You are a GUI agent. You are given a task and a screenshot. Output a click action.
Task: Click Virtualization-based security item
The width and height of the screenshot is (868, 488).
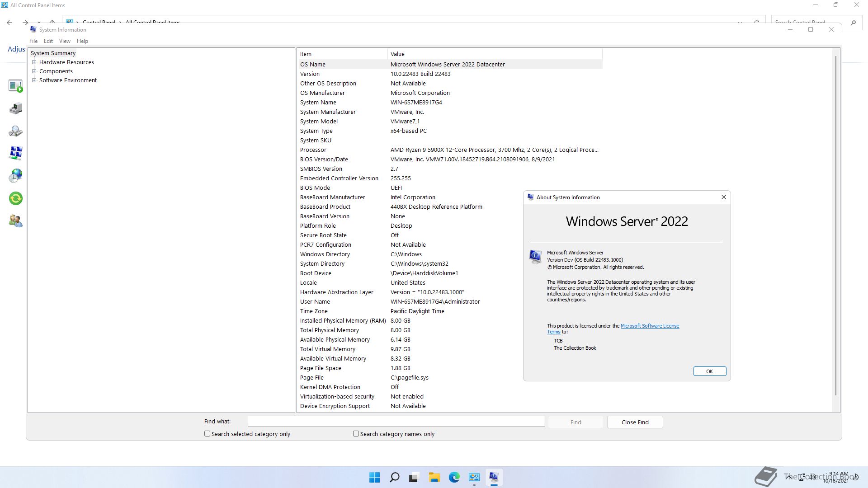pos(337,396)
